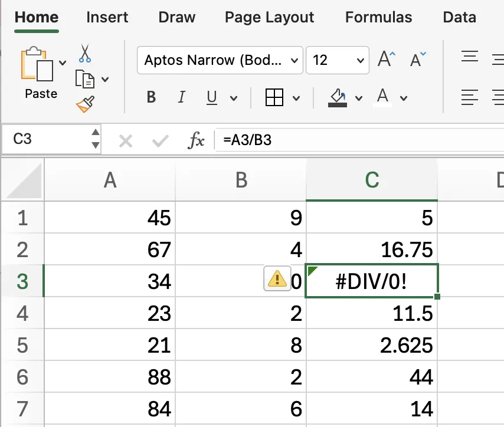Select column C header

372,180
